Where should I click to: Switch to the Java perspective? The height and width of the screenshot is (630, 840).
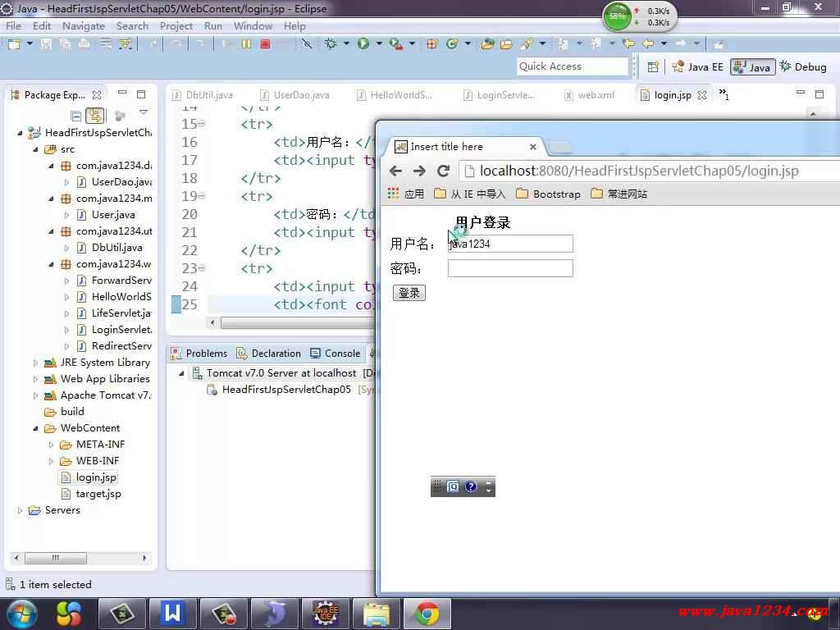click(x=751, y=67)
